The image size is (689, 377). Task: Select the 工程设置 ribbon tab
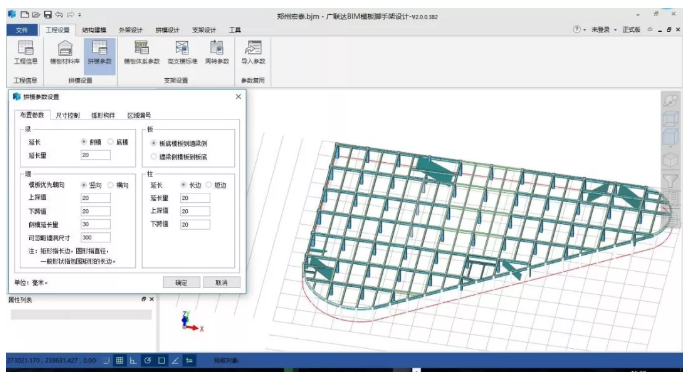(58, 30)
